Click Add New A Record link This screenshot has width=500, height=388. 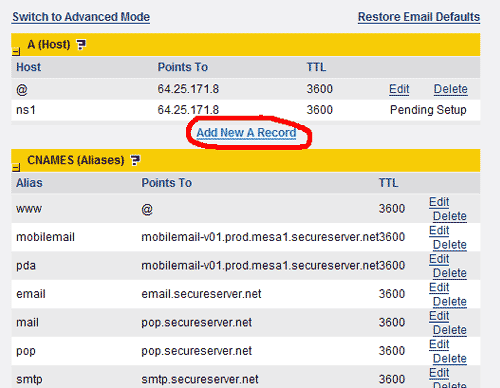[x=246, y=133]
